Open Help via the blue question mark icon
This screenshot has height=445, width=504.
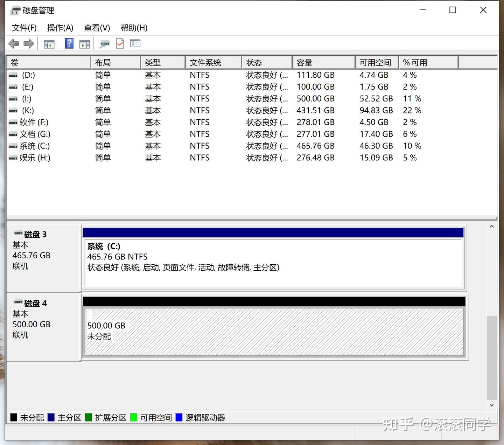pos(69,43)
